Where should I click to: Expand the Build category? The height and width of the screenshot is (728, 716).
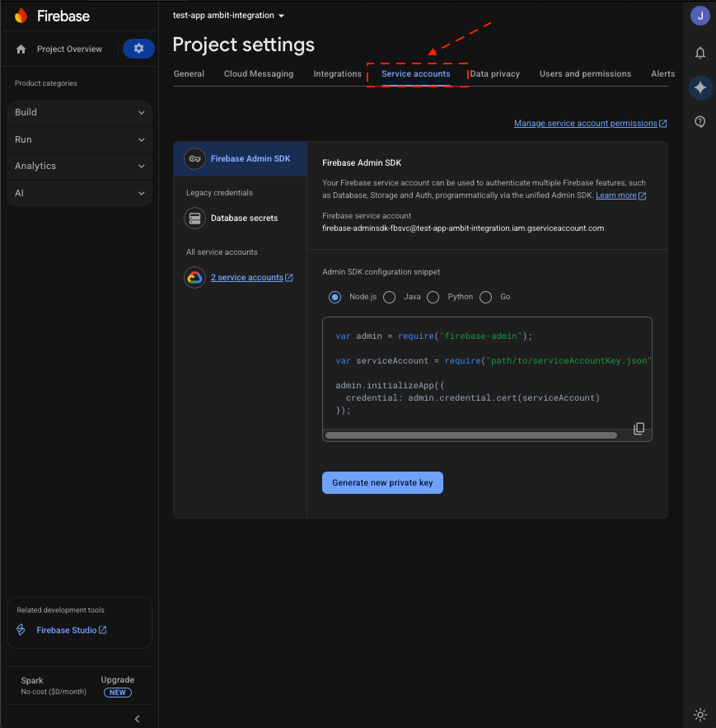(x=79, y=112)
